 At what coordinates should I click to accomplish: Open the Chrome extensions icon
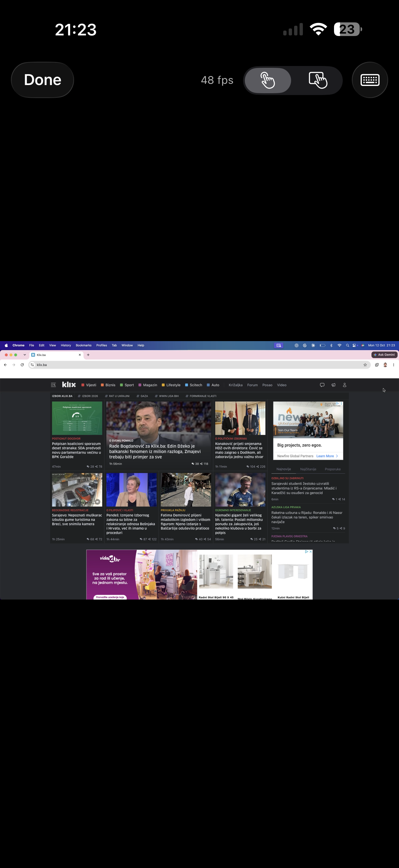point(377,365)
